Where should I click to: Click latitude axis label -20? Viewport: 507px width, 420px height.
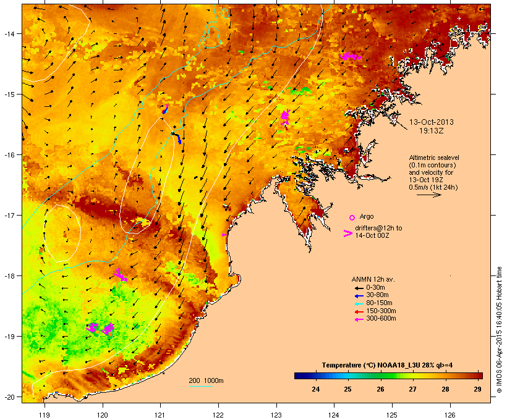point(9,397)
